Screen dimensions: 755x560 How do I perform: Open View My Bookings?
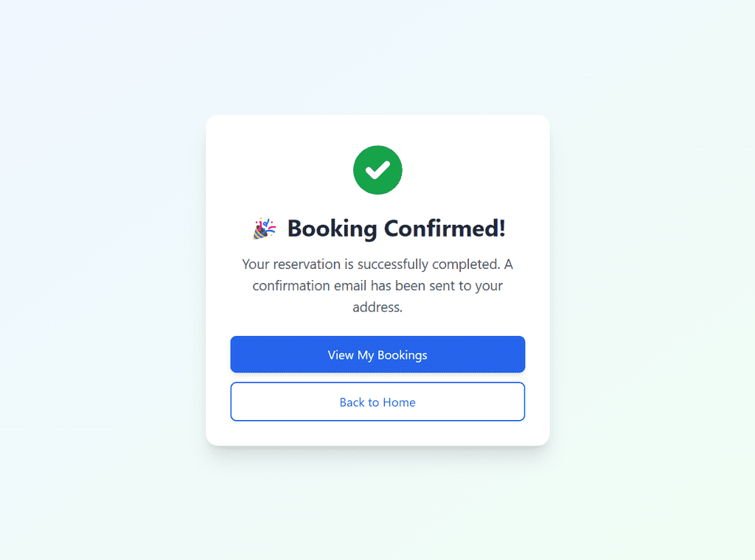pos(377,354)
